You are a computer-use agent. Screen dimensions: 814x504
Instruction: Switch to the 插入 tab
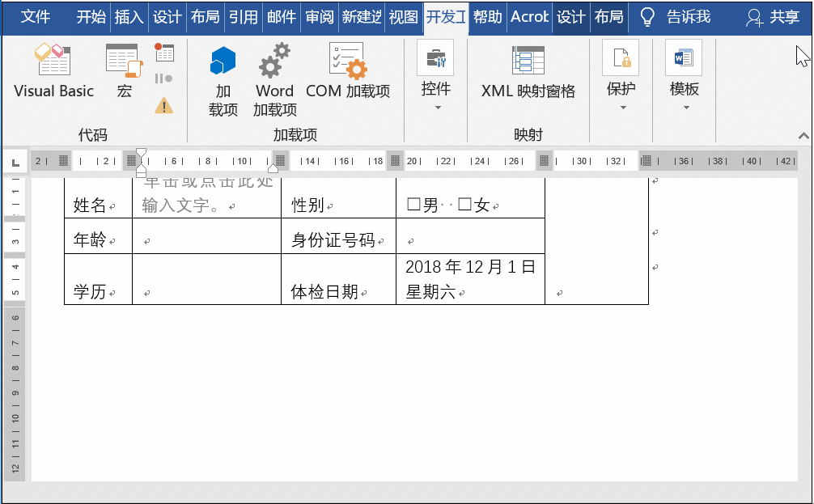coord(129,17)
